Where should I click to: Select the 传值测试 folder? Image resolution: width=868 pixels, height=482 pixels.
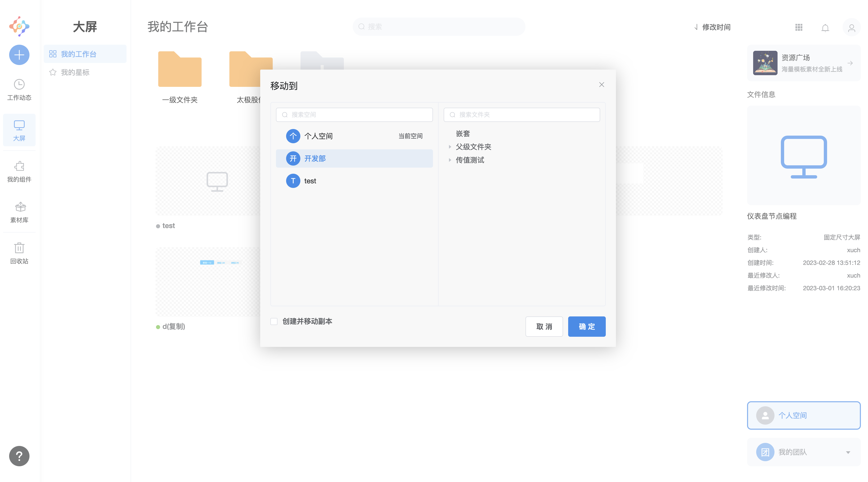point(470,160)
